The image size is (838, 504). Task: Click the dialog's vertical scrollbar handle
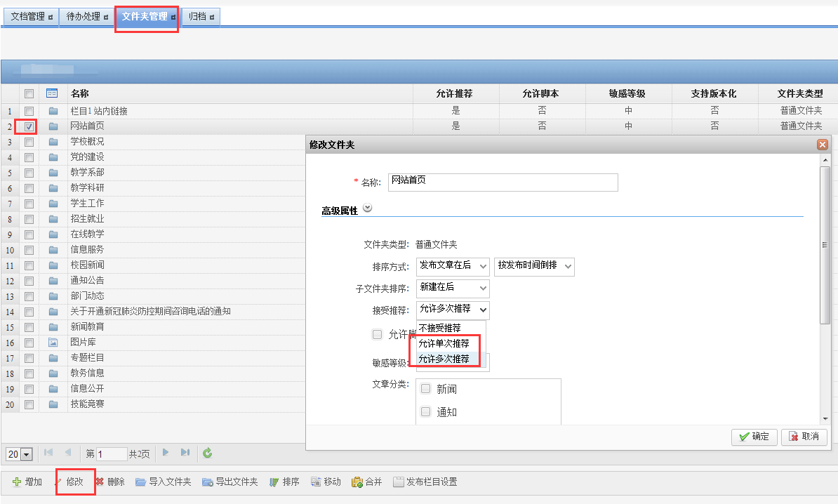point(825,246)
